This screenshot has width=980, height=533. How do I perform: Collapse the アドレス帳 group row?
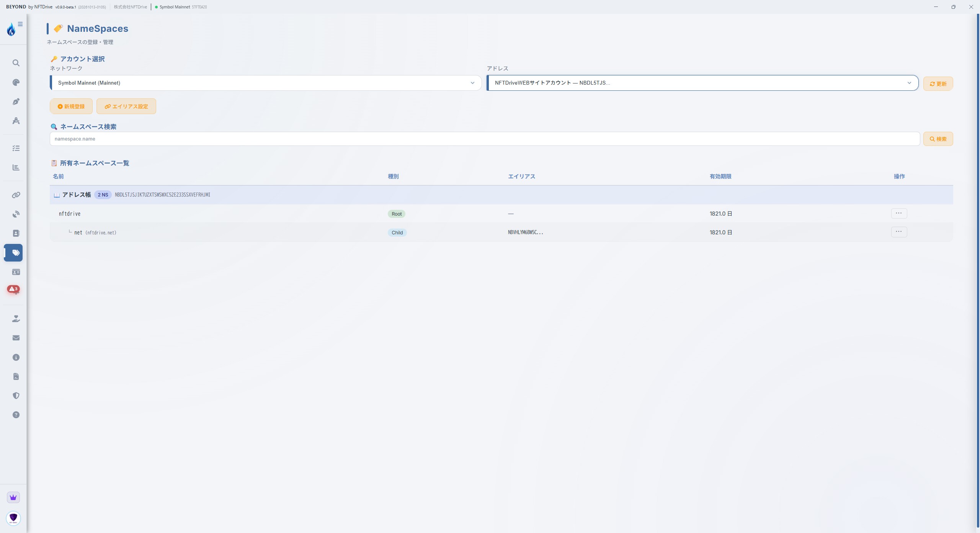pyautogui.click(x=501, y=195)
